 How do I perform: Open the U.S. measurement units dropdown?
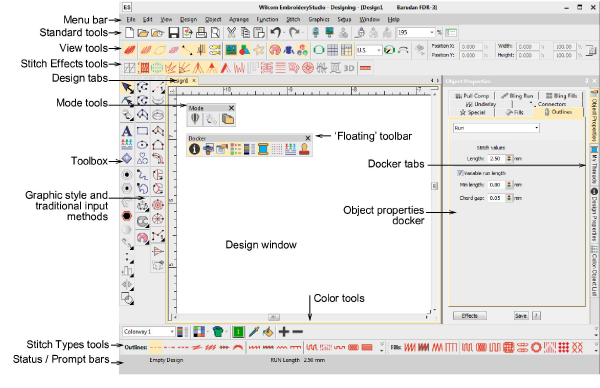(378, 50)
